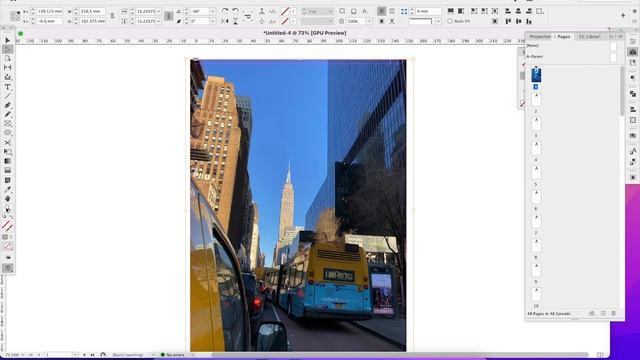
Task: Select the Type tool
Action: (7, 87)
